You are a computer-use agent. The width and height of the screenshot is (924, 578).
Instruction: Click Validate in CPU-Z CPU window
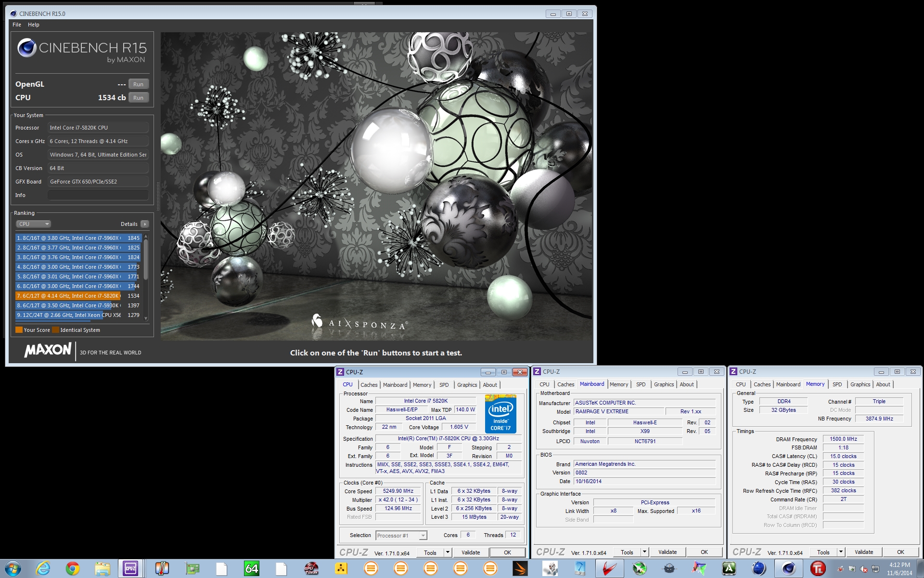click(471, 552)
